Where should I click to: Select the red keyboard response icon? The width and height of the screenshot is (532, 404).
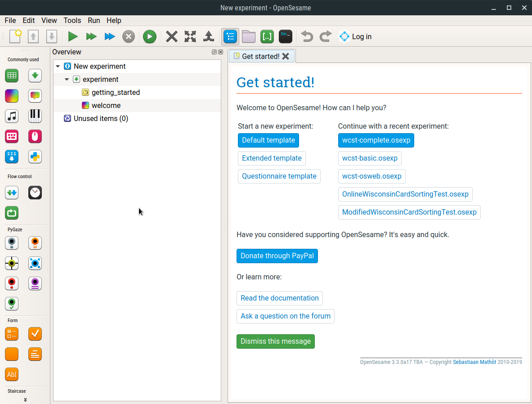(x=12, y=136)
